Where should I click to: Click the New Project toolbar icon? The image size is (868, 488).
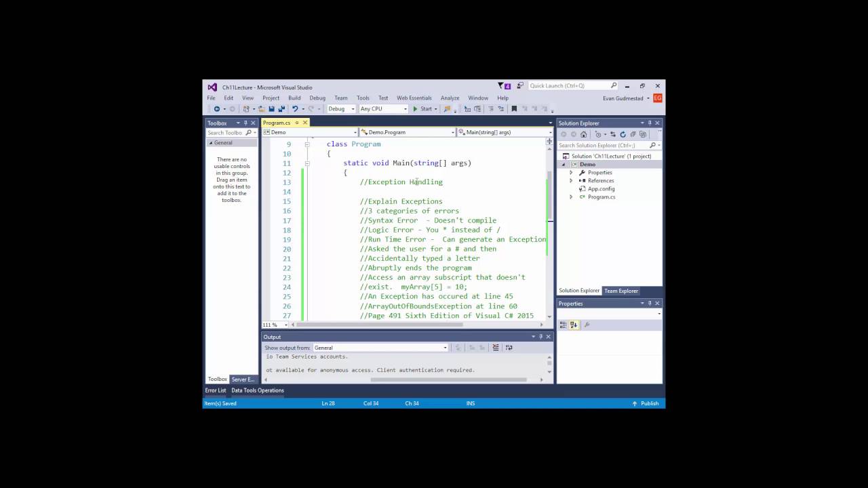click(x=246, y=108)
